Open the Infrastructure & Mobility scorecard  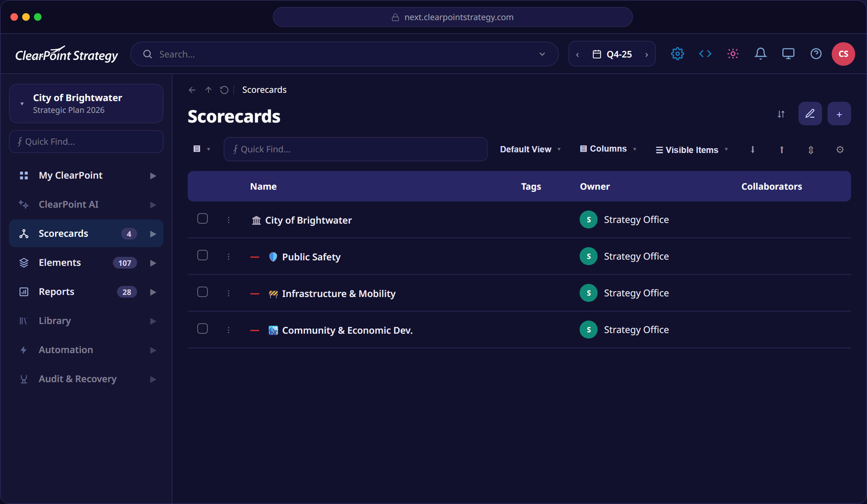(339, 293)
